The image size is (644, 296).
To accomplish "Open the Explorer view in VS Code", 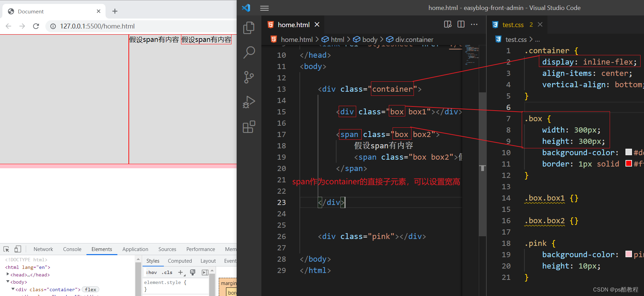I will (249, 27).
